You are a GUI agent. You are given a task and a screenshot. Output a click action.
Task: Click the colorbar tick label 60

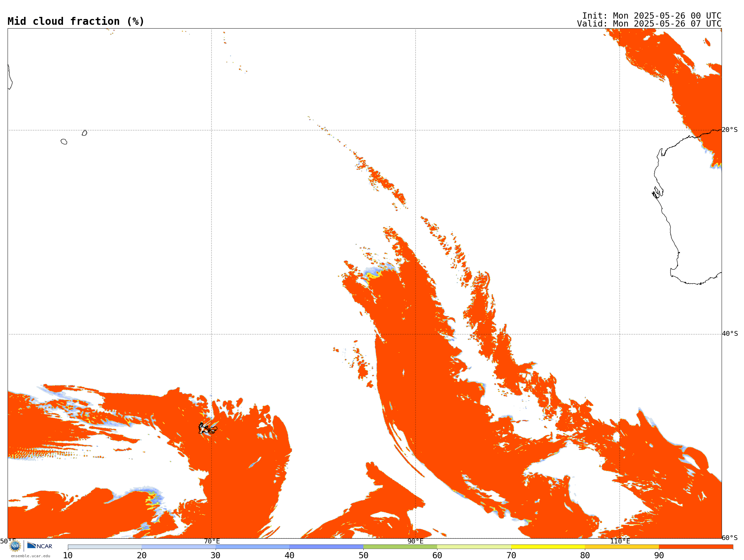437,555
